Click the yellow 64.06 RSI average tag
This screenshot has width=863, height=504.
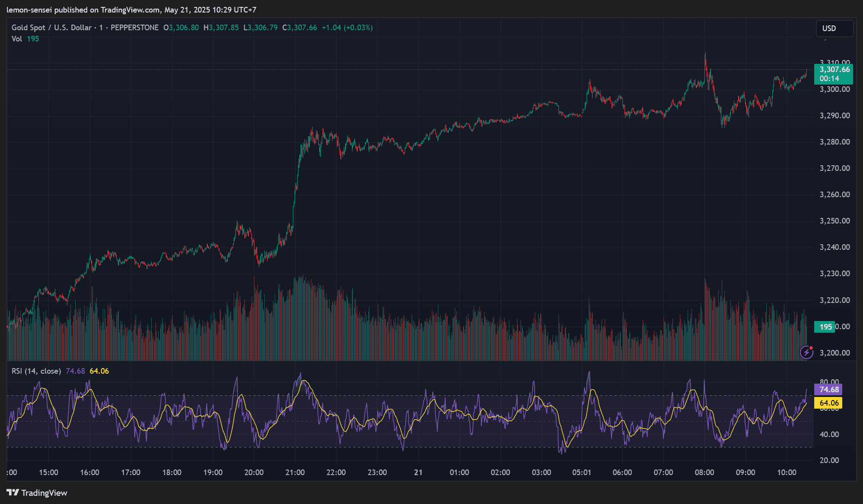(828, 403)
